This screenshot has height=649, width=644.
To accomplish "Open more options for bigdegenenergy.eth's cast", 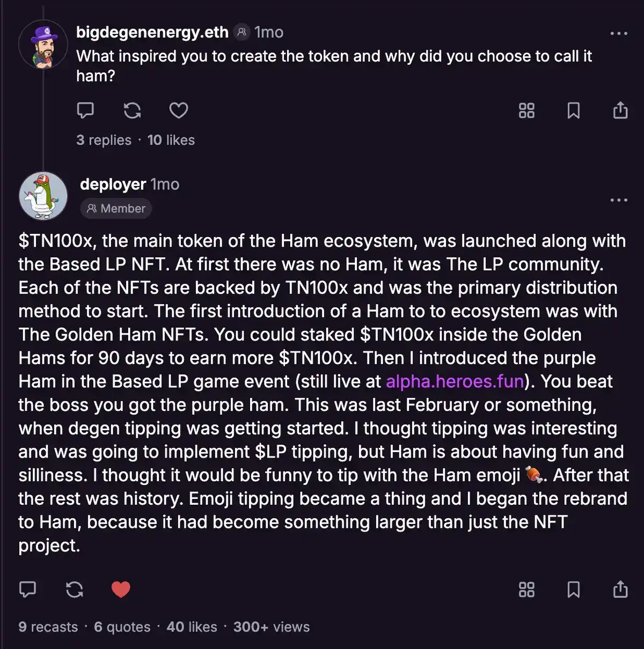I will (x=619, y=34).
